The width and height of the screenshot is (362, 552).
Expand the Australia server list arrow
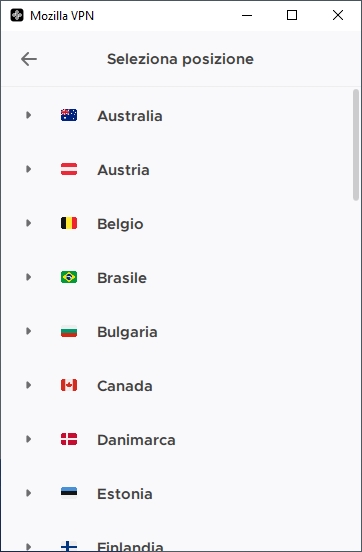[29, 115]
